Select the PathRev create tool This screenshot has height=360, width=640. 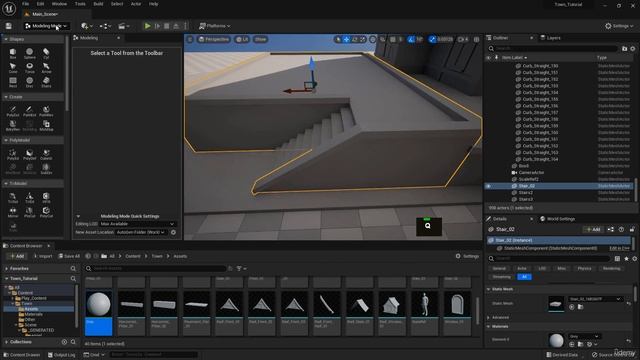pyautogui.click(x=46, y=111)
